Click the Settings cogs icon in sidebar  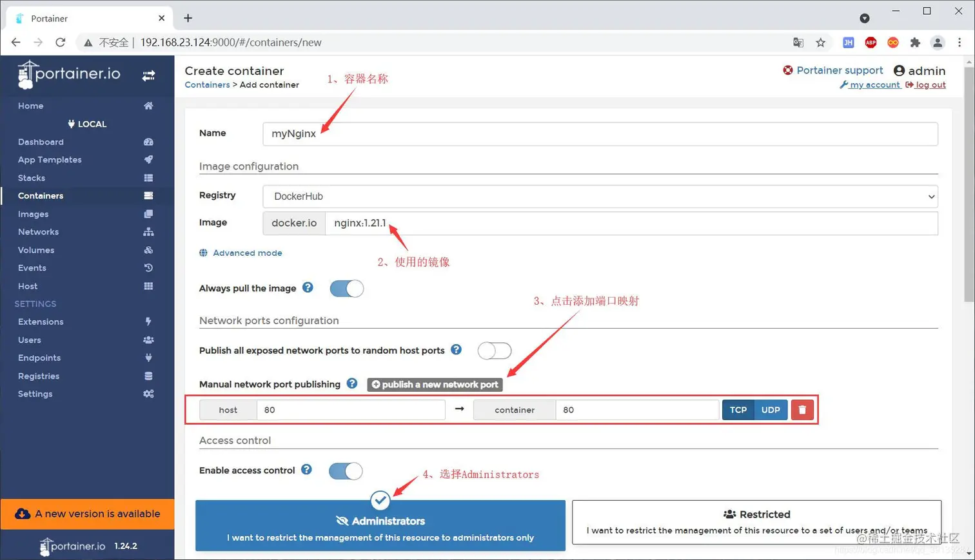coord(148,394)
